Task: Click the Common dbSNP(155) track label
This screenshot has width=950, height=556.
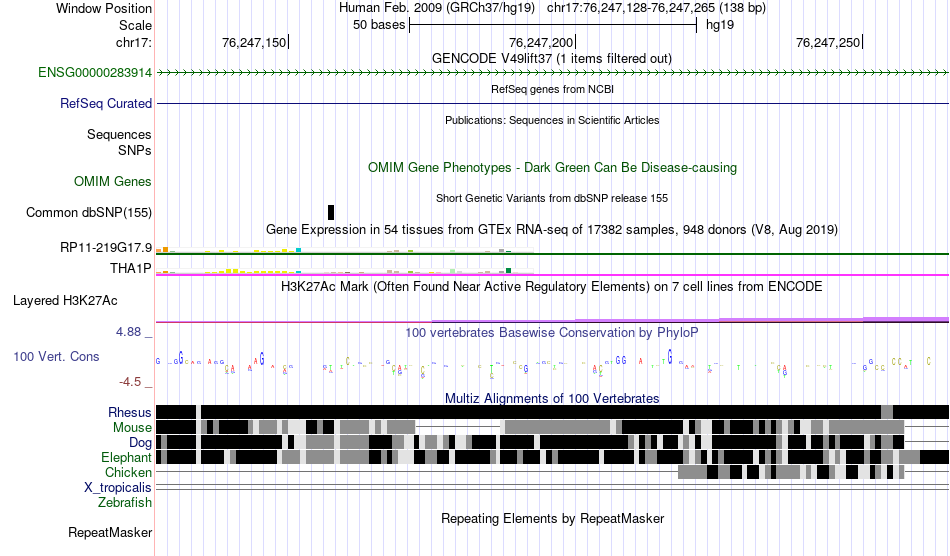Action: (89, 213)
